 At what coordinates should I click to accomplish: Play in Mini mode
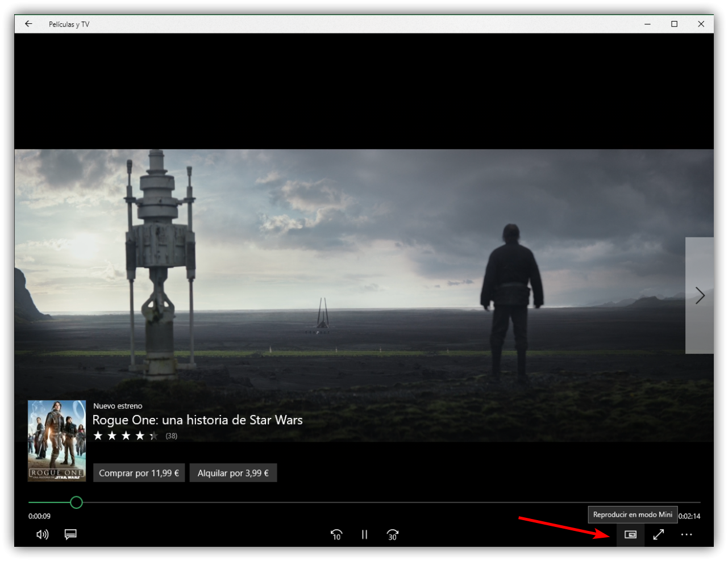pos(630,534)
